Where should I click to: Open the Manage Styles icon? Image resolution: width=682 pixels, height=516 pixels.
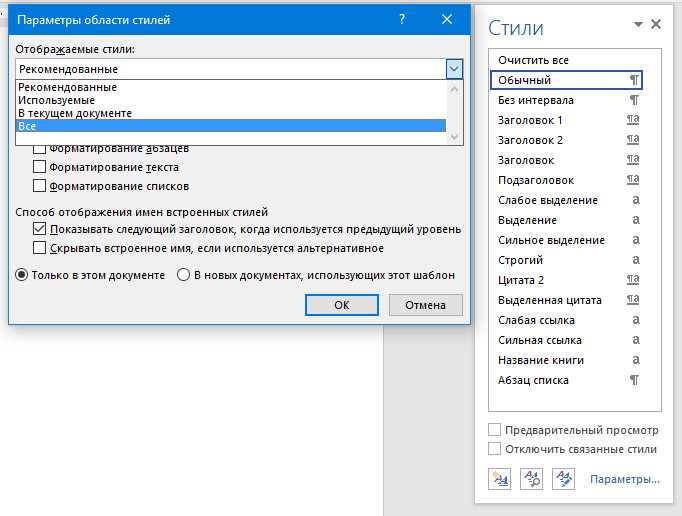click(563, 479)
